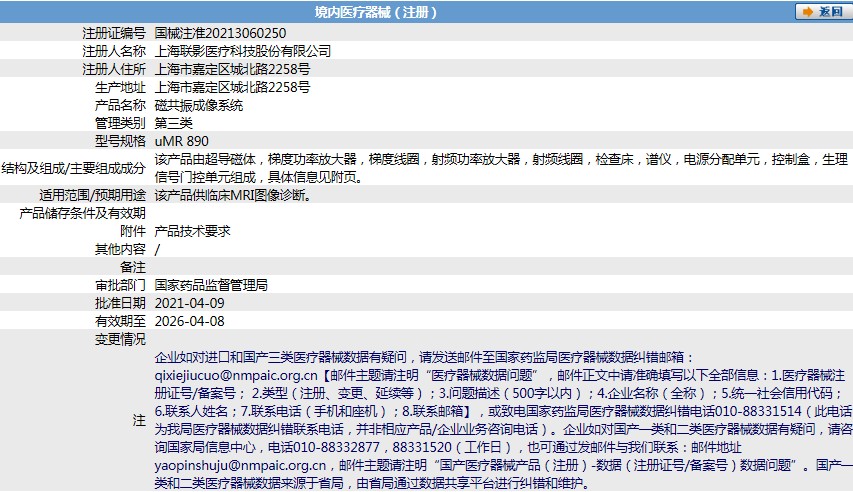
Task: Click the 备注 label
Action: (x=133, y=267)
